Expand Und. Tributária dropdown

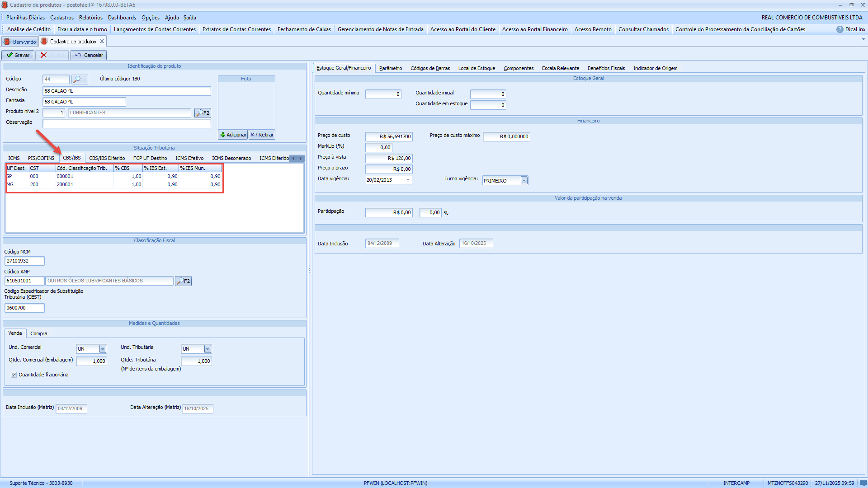pyautogui.click(x=208, y=349)
